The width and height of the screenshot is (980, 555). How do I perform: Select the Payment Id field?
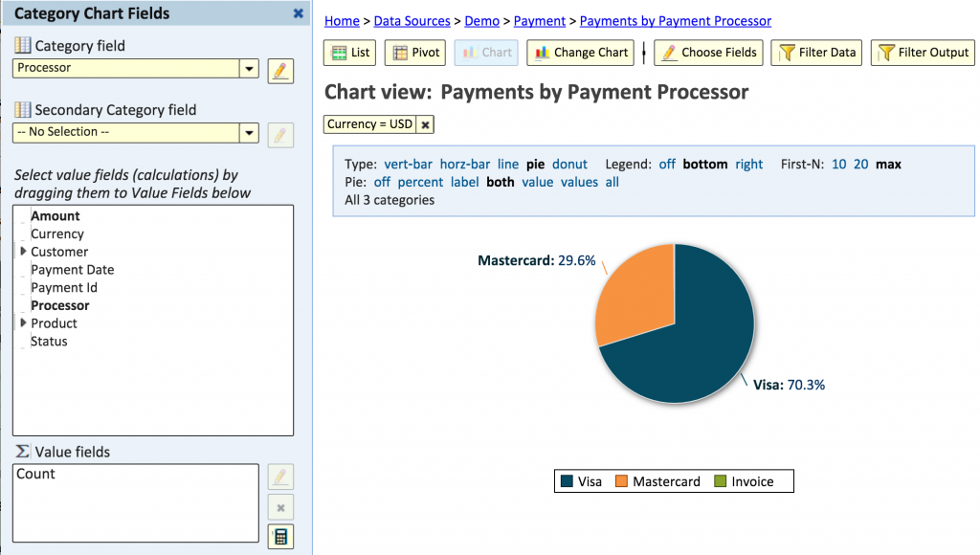point(64,287)
